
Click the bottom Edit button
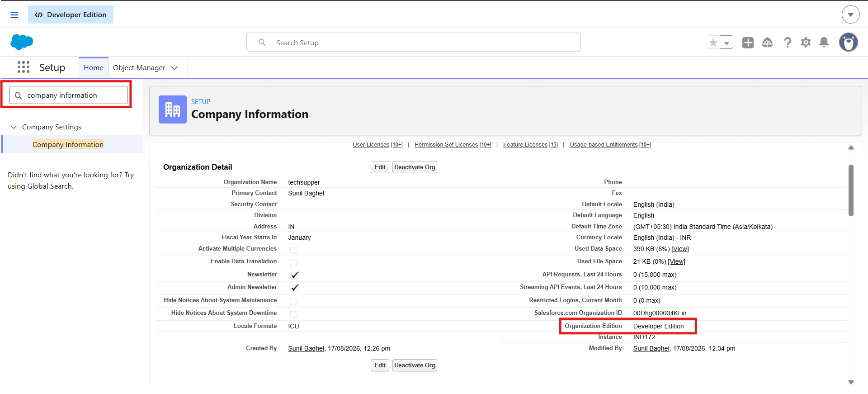coord(380,366)
